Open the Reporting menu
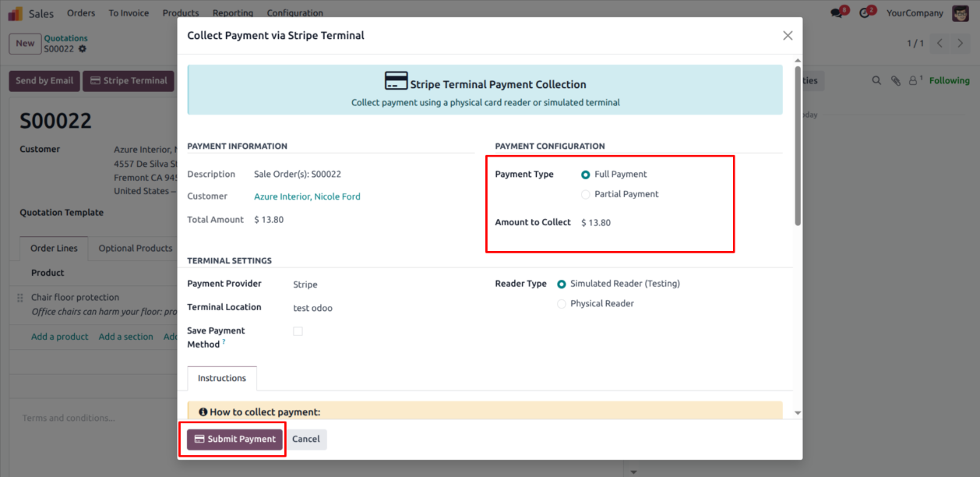Screen dimensions: 980x477 (232, 13)
